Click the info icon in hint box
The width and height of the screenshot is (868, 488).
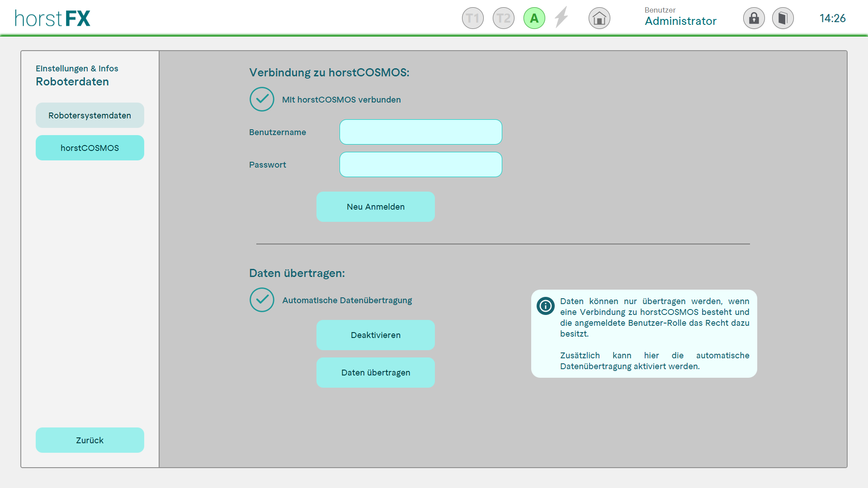pyautogui.click(x=545, y=306)
